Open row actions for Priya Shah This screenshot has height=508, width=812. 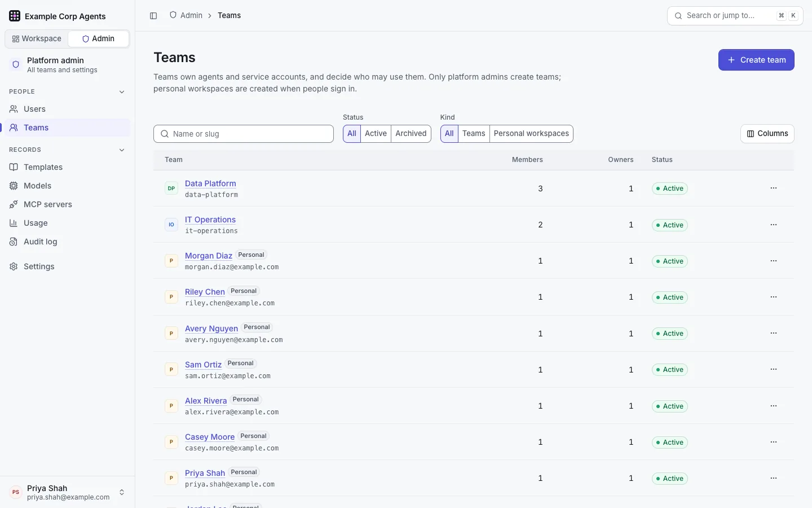coord(774,478)
